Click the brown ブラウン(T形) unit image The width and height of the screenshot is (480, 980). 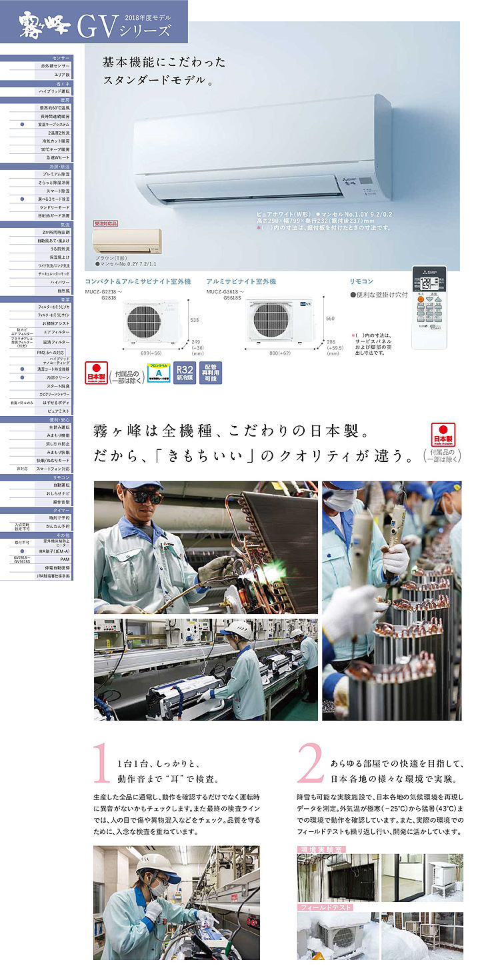(127, 241)
